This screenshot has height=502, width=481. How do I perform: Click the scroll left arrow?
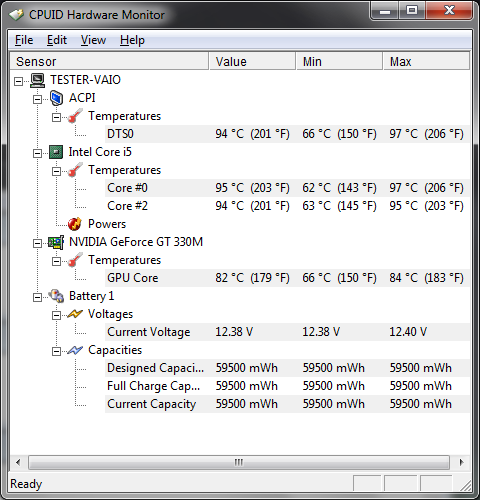point(18,463)
